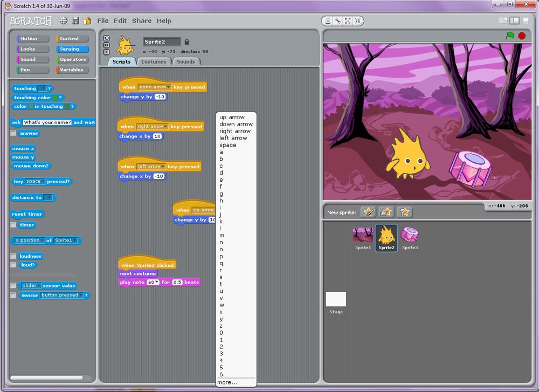
Task: Open the Operators blocks category
Action: click(73, 59)
